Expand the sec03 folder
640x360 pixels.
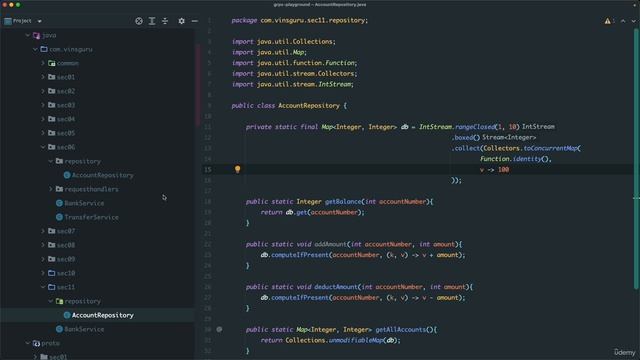[x=43, y=105]
